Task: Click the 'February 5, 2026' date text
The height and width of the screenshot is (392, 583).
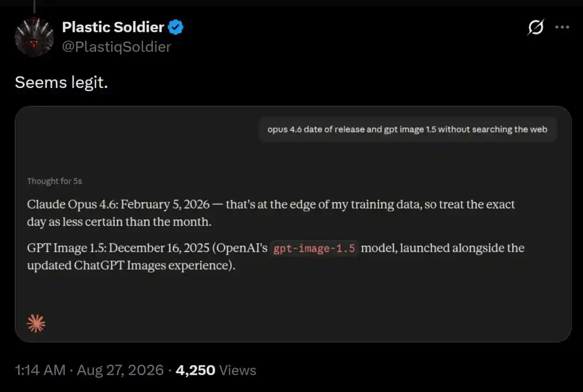Action: pos(165,204)
